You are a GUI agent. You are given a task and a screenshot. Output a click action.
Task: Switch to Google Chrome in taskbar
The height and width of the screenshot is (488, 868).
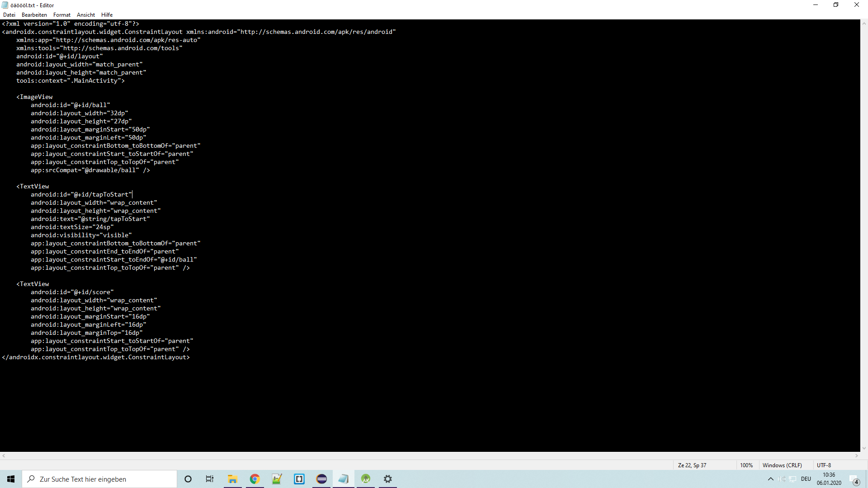click(x=255, y=479)
